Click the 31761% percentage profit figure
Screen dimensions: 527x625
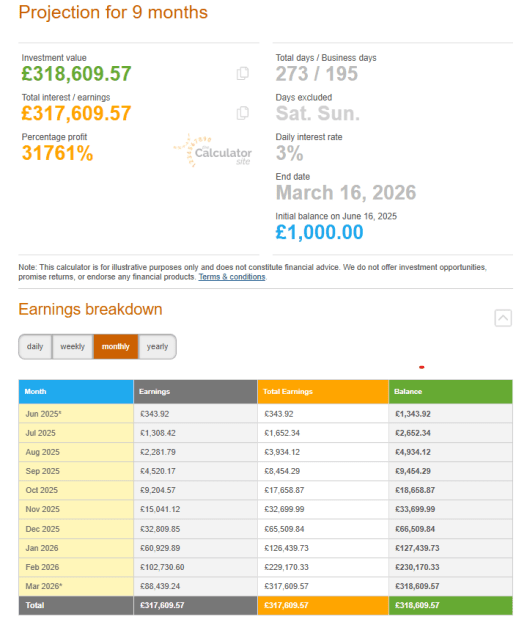click(57, 153)
